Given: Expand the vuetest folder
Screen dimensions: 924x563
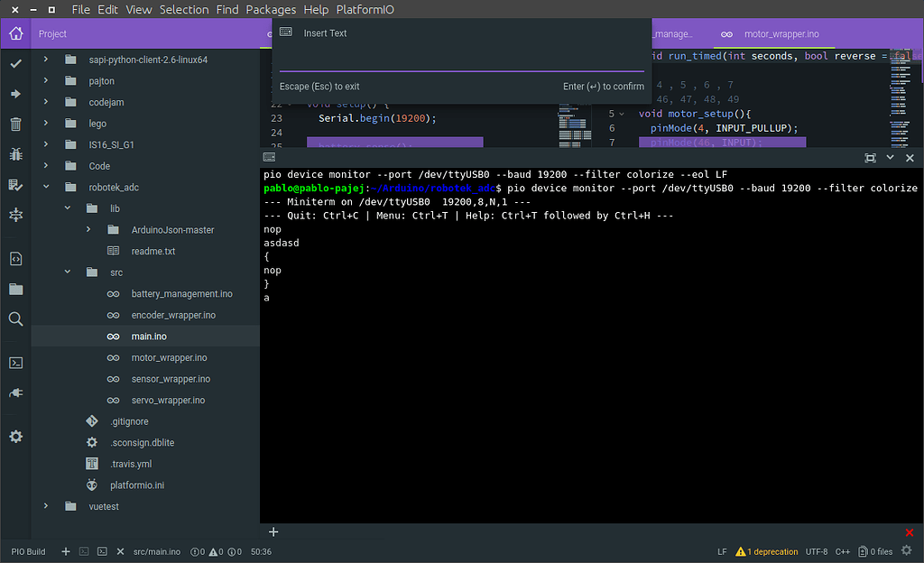Looking at the screenshot, I should tap(46, 507).
